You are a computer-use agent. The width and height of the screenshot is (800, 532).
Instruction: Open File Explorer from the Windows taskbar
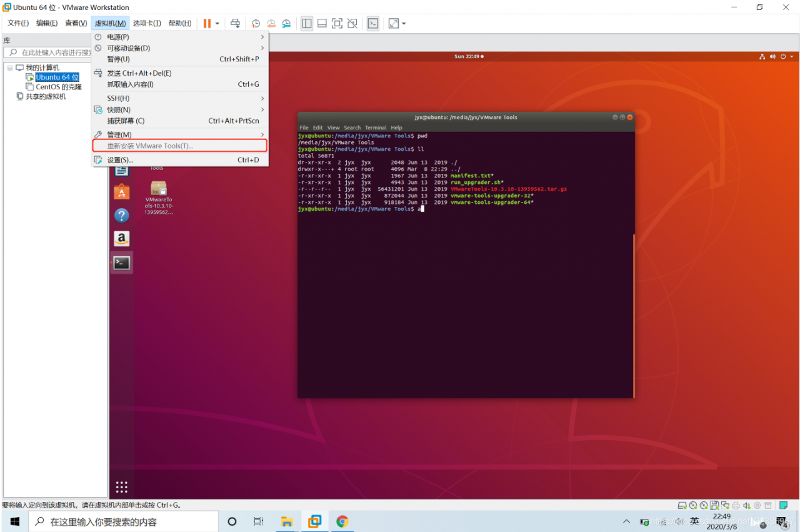(287, 521)
